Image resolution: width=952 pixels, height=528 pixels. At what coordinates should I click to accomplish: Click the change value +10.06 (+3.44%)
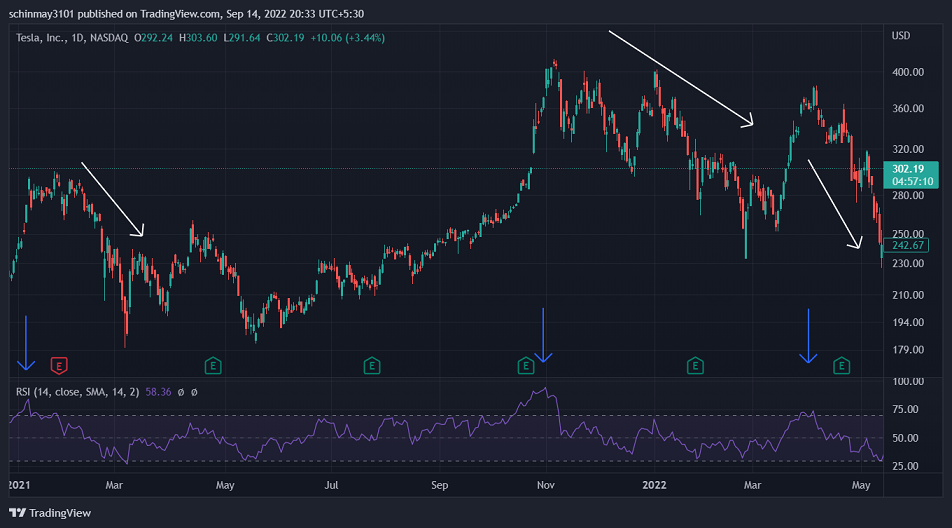[x=347, y=38]
